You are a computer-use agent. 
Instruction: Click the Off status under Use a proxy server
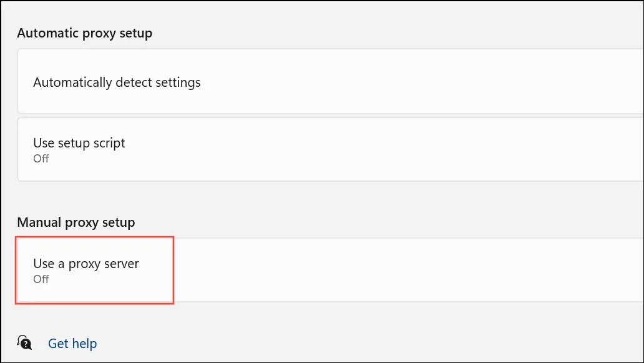[41, 279]
